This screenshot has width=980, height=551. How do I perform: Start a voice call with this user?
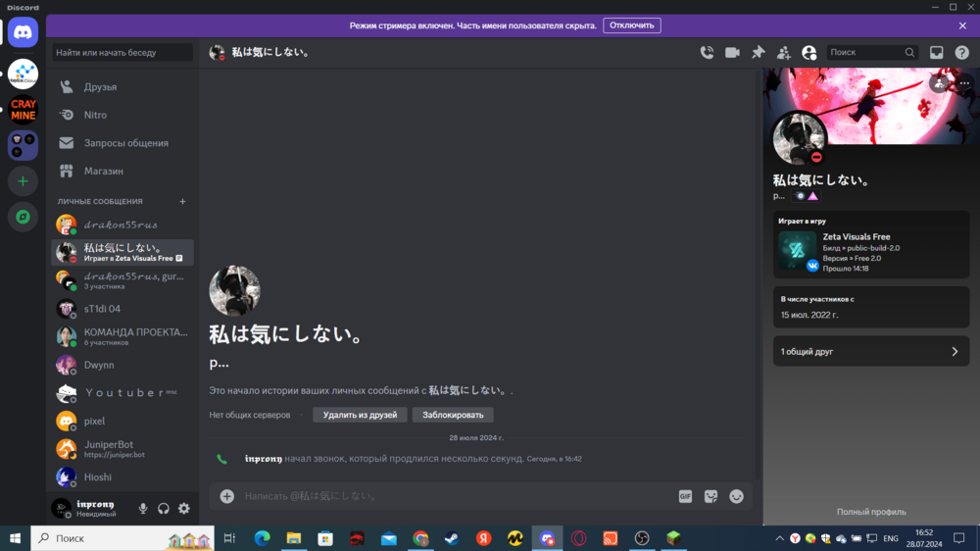(707, 53)
